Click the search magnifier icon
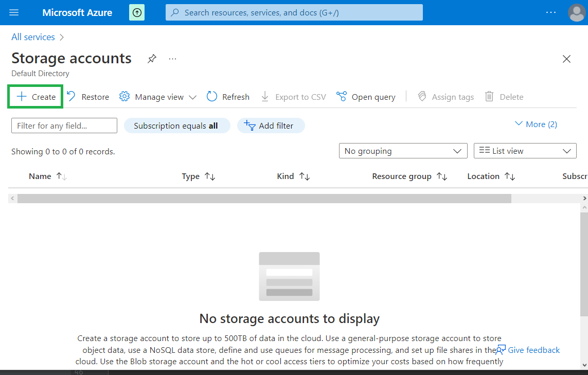Image resolution: width=588 pixels, height=375 pixels. [175, 12]
